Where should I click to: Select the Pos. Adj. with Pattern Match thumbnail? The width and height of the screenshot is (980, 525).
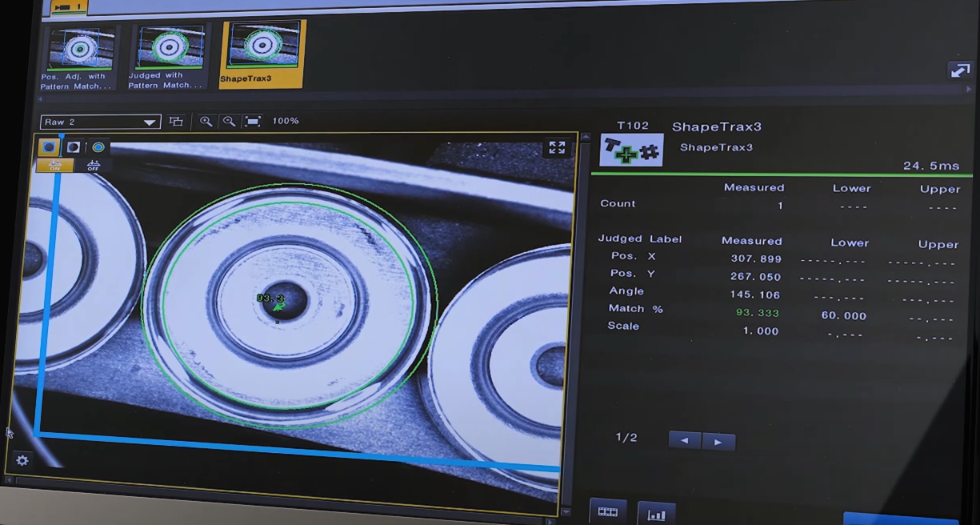pos(78,56)
